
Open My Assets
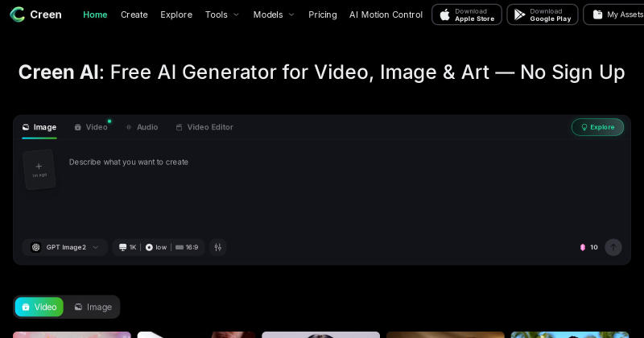[614, 14]
